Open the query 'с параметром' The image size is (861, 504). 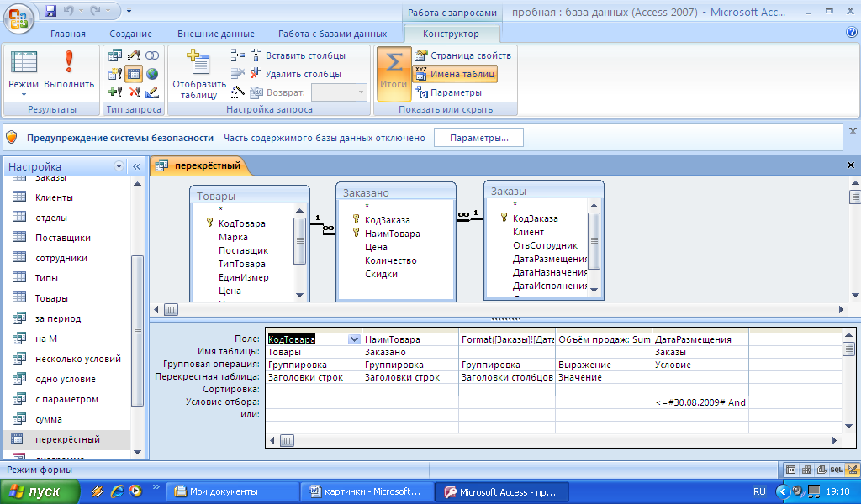(66, 399)
